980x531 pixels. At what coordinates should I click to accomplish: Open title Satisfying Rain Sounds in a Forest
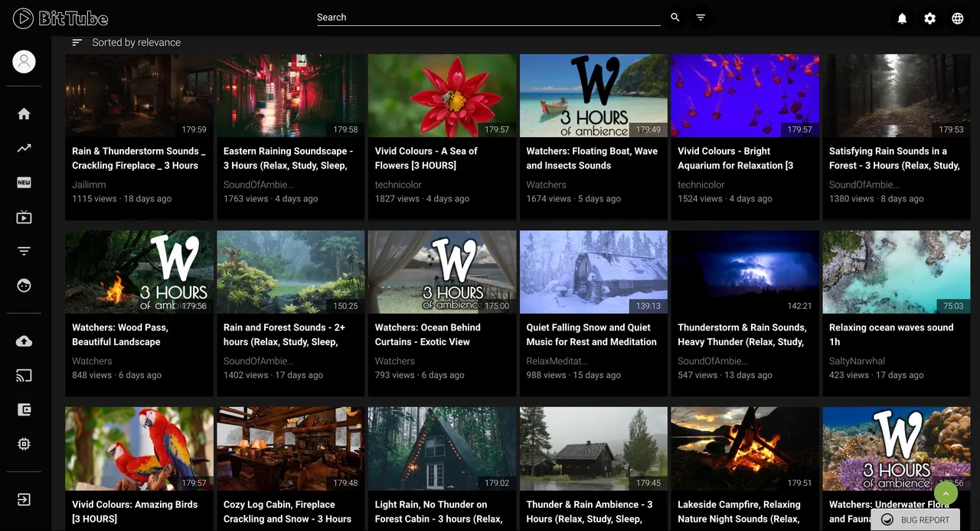tap(894, 158)
